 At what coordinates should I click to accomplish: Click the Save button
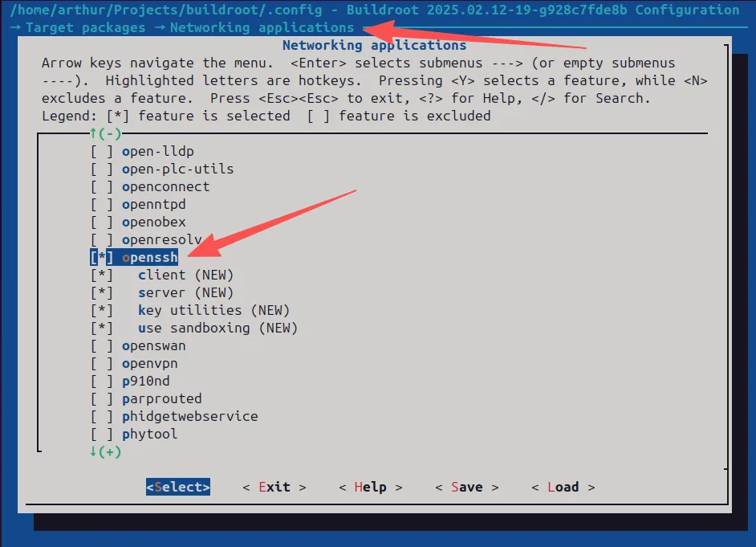[x=467, y=488]
